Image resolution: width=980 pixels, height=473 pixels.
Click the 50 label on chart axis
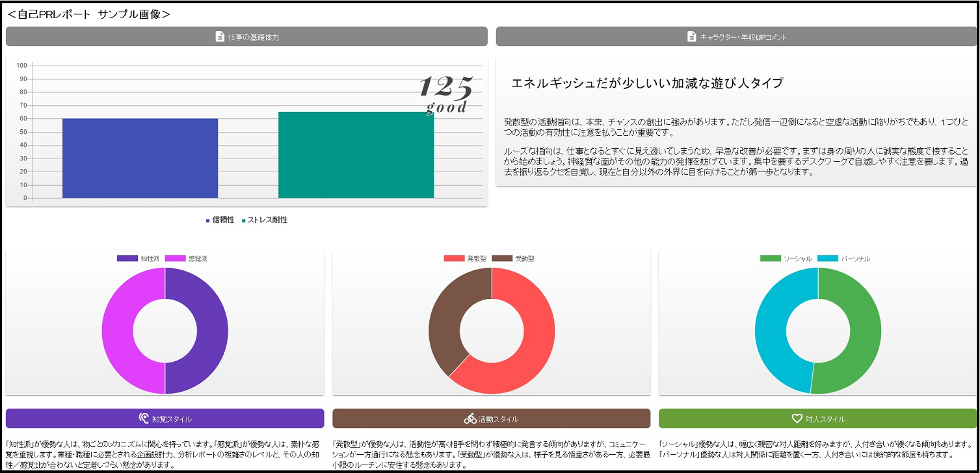click(x=23, y=132)
